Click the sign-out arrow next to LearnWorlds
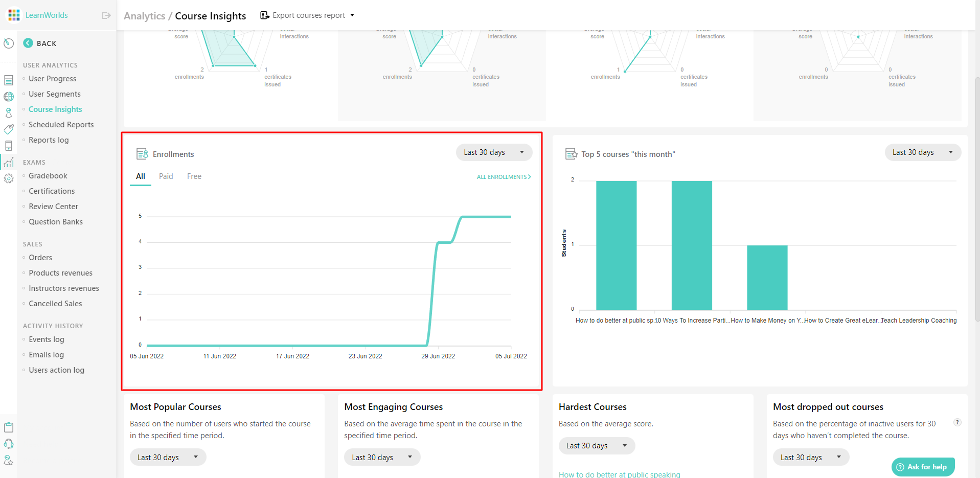Image resolution: width=980 pixels, height=478 pixels. [106, 15]
